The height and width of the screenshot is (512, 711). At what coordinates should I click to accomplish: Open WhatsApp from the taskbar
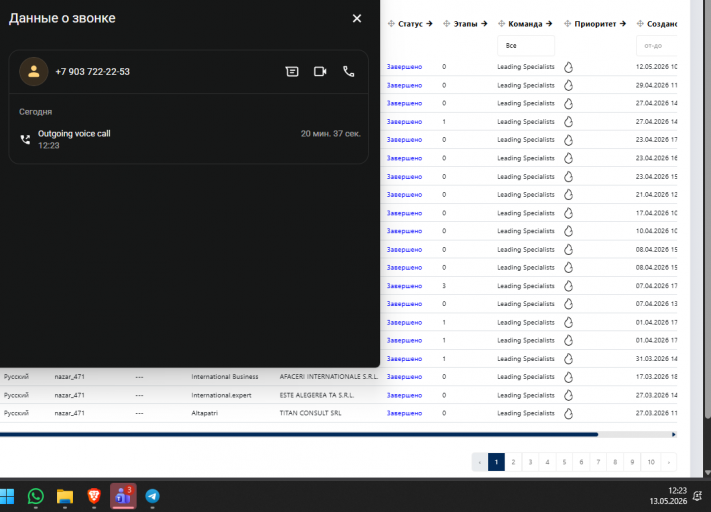pos(36,496)
